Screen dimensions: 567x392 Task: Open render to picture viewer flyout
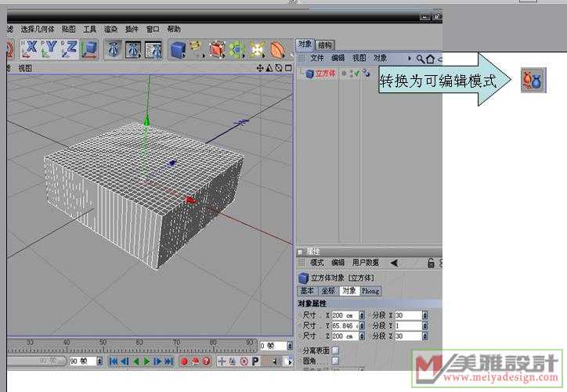(134, 49)
